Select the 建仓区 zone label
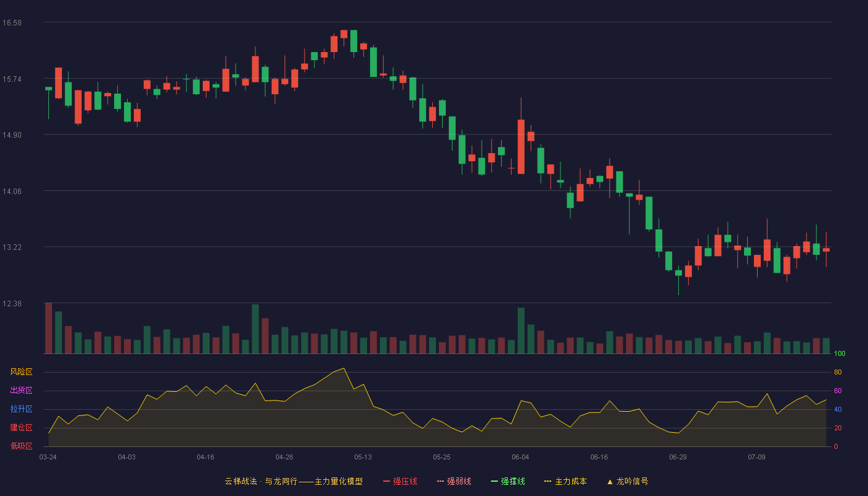 click(21, 428)
